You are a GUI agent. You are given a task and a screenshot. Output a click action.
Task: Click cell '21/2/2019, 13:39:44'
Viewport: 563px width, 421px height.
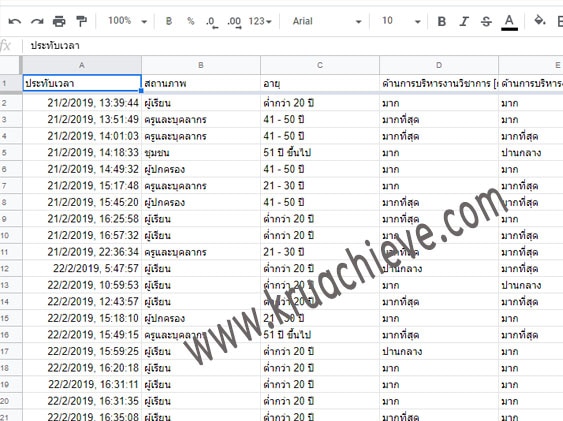pyautogui.click(x=82, y=103)
